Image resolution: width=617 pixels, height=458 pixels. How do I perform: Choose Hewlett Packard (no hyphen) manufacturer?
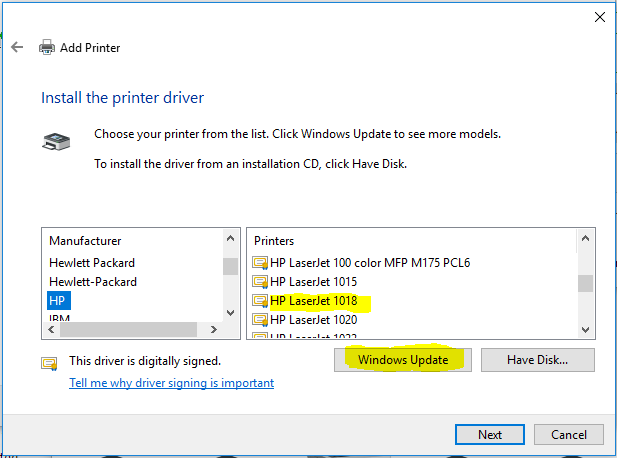click(x=92, y=263)
